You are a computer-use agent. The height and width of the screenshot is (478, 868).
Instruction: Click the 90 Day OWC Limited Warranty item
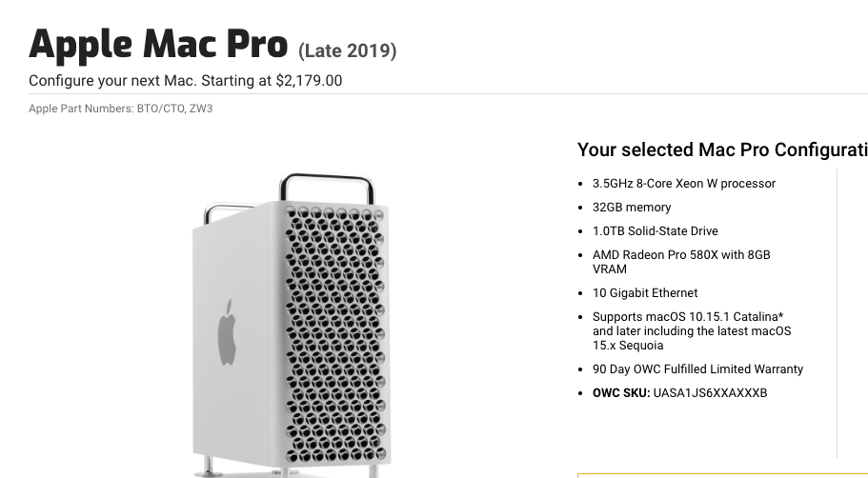[x=697, y=369]
